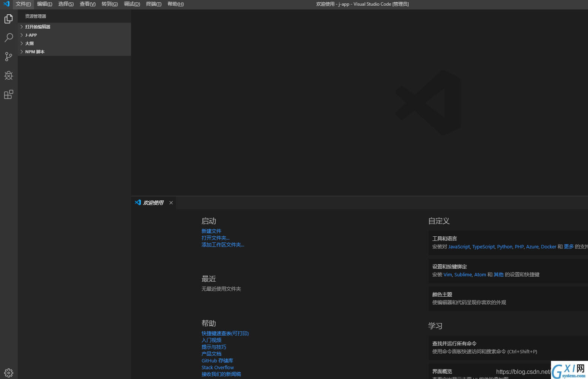The height and width of the screenshot is (379, 588).
Task: Select the 欢迎使用 editor tab
Action: coord(153,203)
